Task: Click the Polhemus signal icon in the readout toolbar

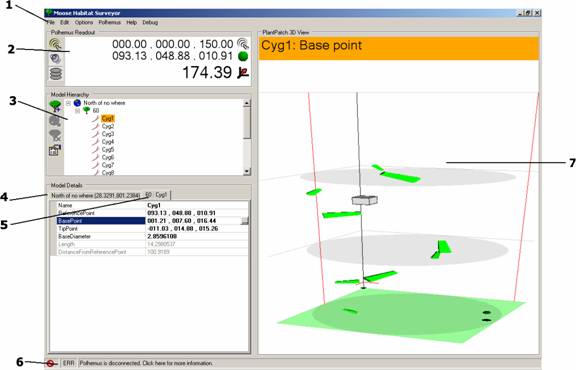Action: (55, 44)
